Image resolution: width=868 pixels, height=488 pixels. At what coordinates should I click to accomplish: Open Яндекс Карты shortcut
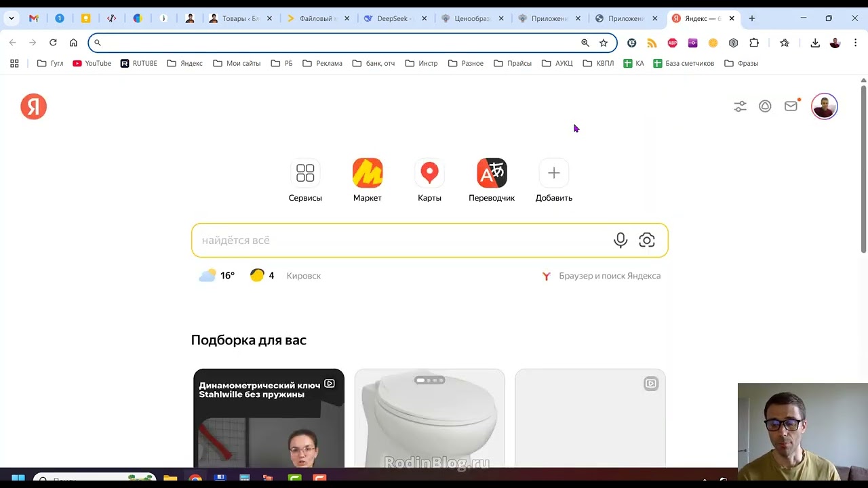[x=429, y=180]
